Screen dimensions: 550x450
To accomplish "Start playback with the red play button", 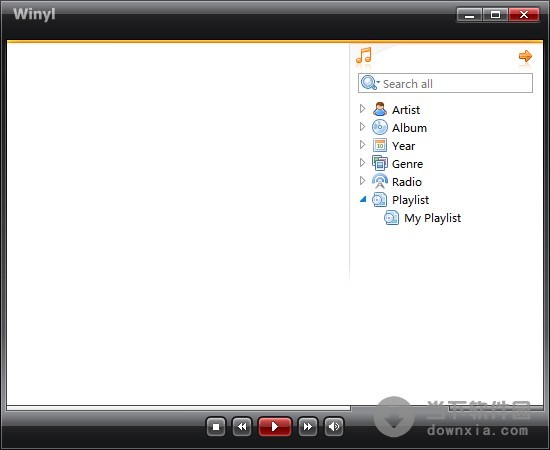I will pyautogui.click(x=275, y=427).
